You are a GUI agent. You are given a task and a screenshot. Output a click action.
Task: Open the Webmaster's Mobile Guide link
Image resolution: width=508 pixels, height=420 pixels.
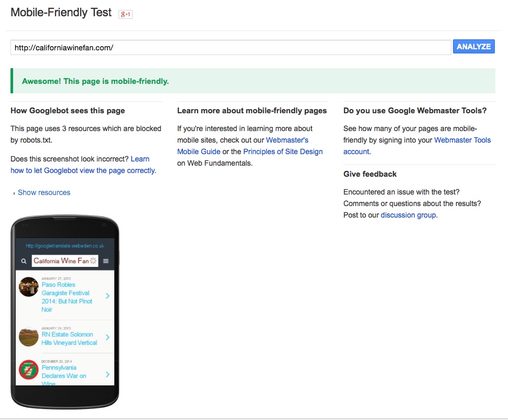tap(243, 146)
